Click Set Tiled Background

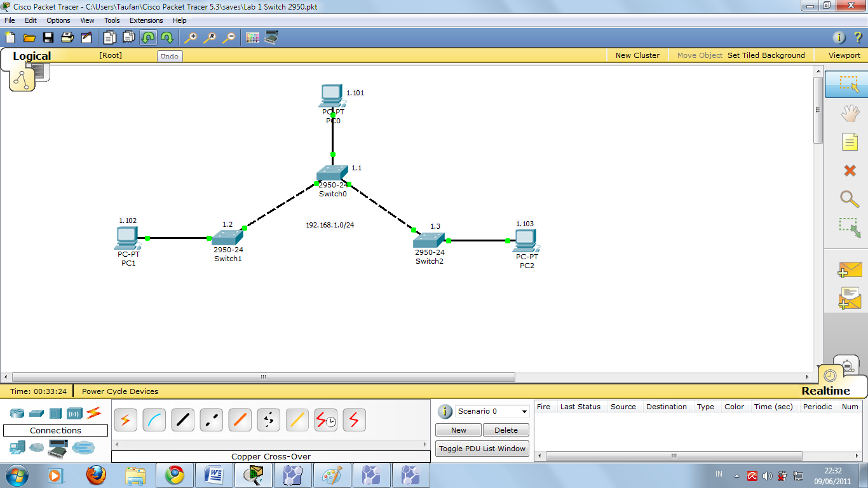(766, 55)
